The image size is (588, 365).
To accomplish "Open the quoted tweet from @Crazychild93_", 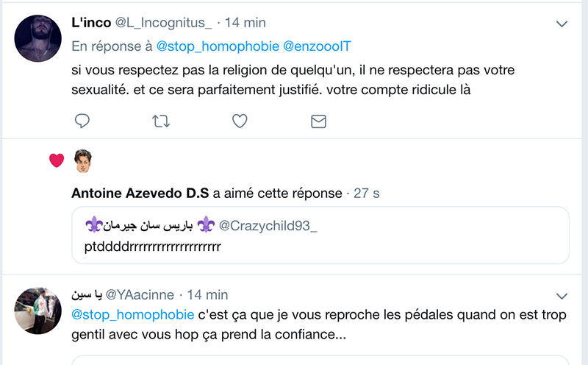I will click(x=320, y=235).
